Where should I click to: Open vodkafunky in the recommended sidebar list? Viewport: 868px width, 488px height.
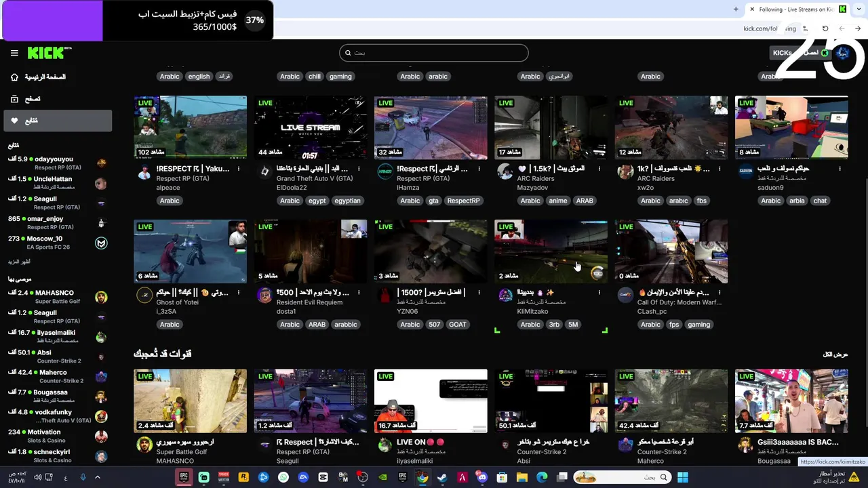[x=58, y=416]
